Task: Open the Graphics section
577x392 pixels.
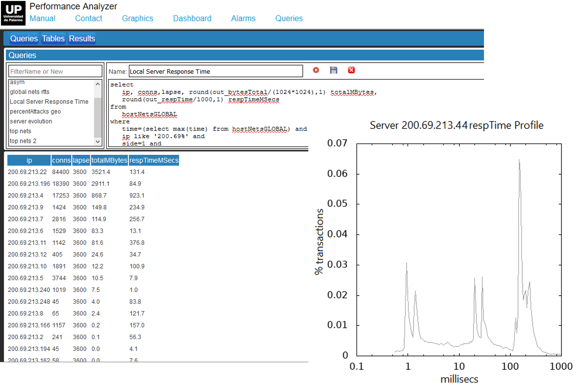Action: click(x=137, y=18)
